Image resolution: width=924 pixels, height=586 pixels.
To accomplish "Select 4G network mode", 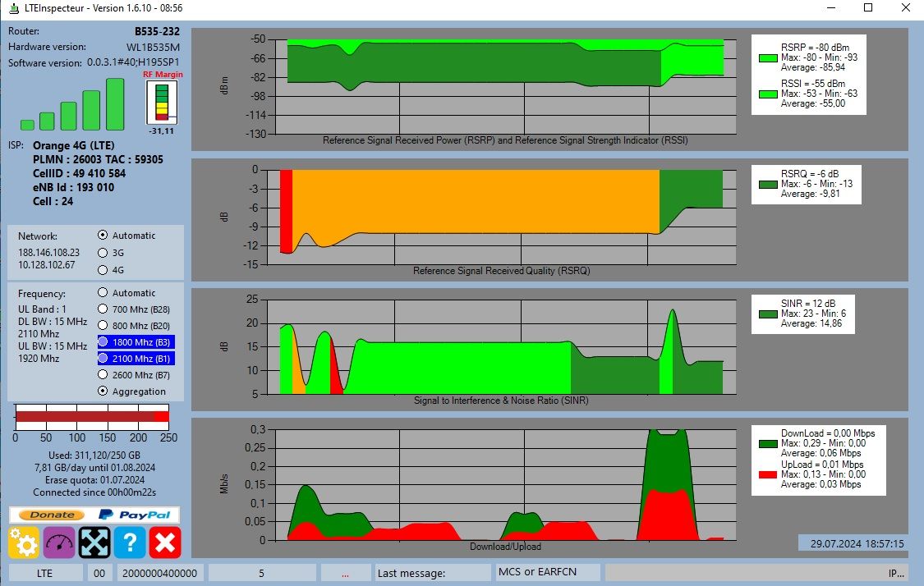I will 103,270.
